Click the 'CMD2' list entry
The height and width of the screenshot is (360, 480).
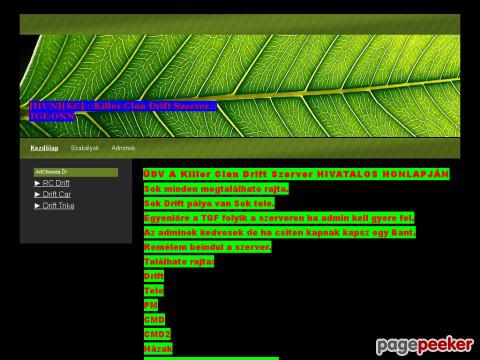[157, 334]
